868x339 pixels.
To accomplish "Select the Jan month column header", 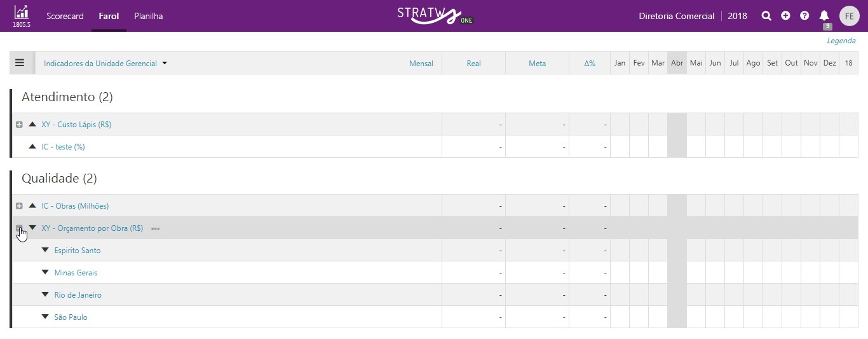I will 620,63.
